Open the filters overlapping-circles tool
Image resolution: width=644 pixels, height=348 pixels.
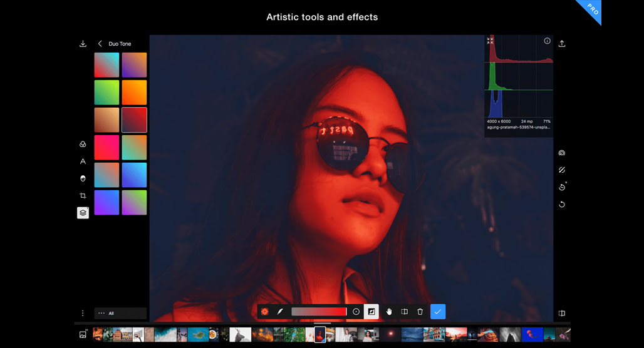pos(83,144)
